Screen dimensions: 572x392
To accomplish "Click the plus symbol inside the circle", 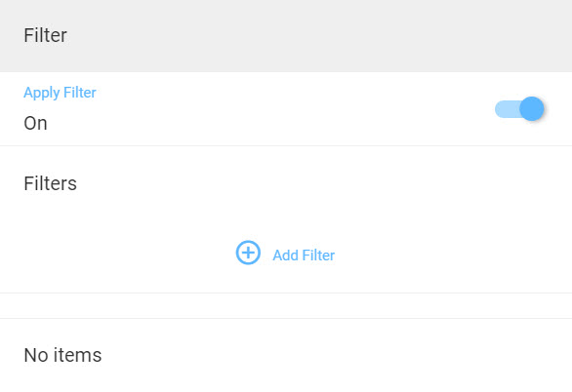I will click(248, 253).
